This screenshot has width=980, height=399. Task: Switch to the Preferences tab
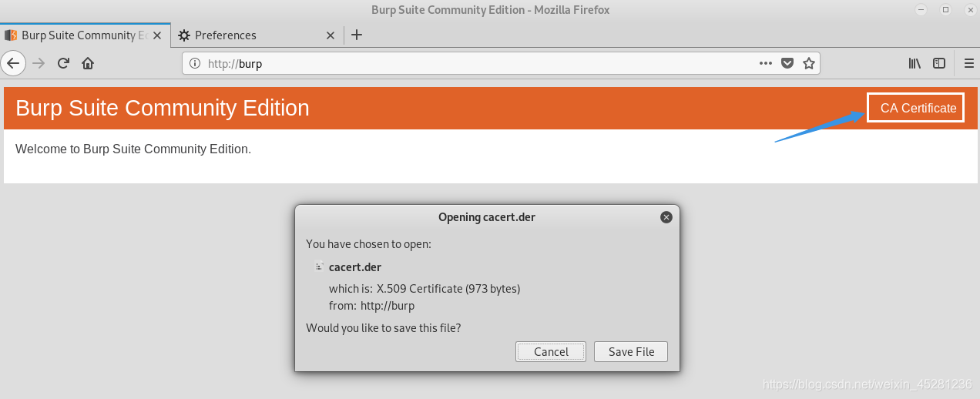click(x=256, y=35)
